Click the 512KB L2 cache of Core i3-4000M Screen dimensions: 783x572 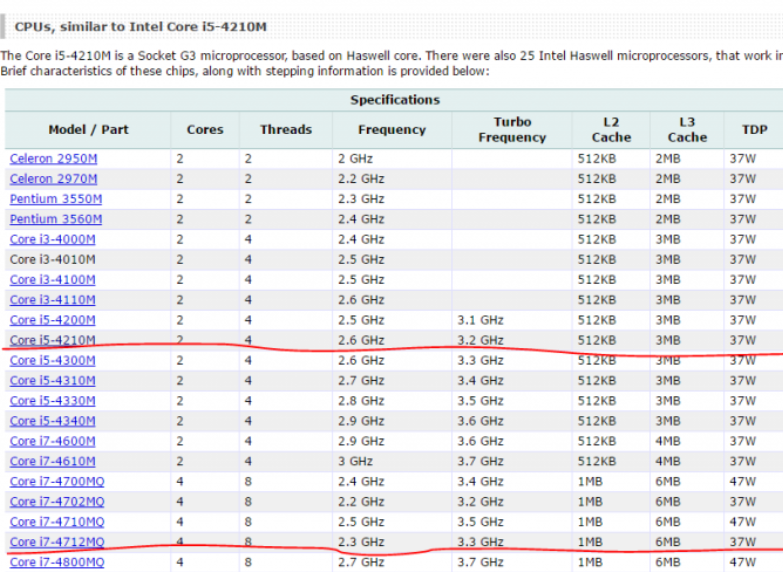pyautogui.click(x=597, y=239)
